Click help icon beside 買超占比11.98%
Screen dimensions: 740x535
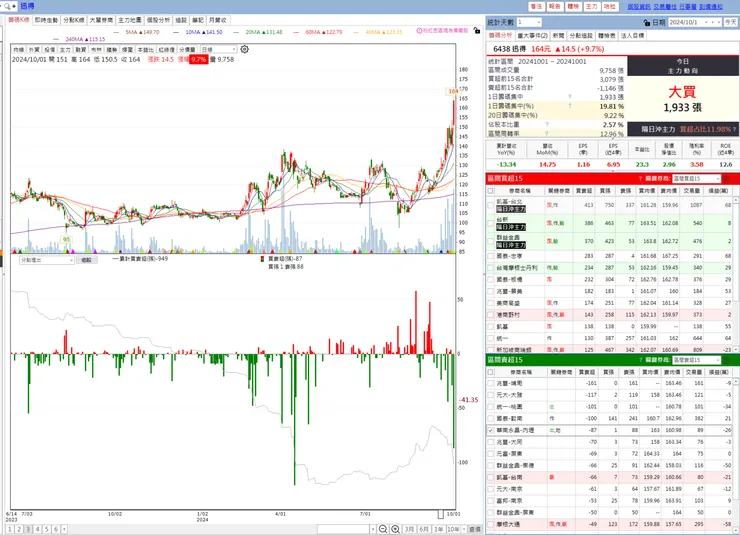pos(734,129)
